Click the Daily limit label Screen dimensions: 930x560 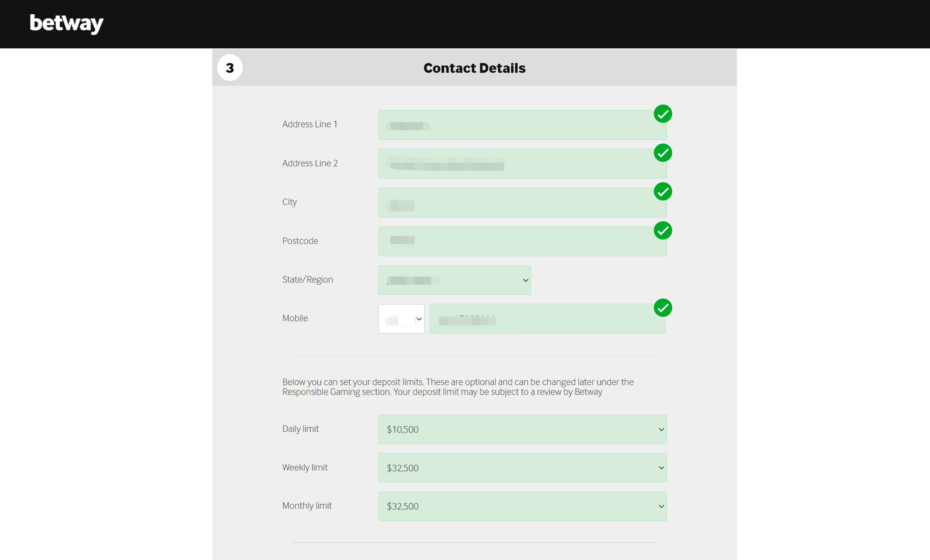[x=301, y=429]
